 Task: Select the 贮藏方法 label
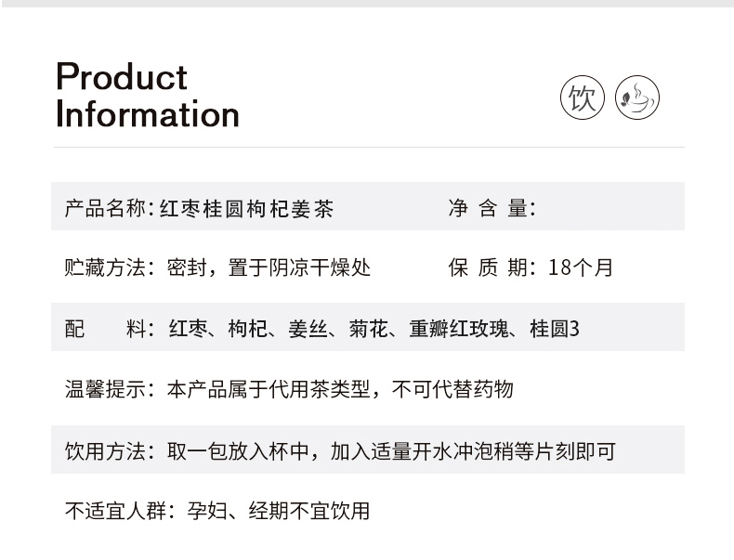[105, 267]
